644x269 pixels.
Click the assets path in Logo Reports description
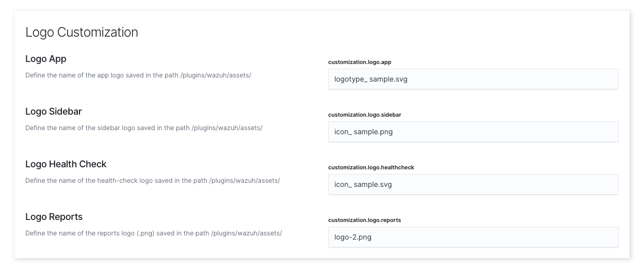[x=247, y=233]
